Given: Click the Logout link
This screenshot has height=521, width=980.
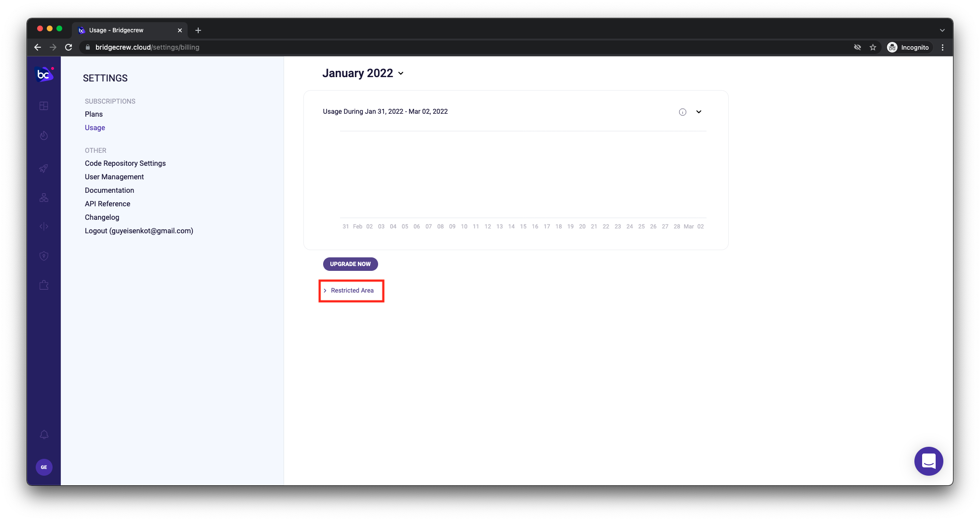Looking at the screenshot, I should [x=139, y=231].
